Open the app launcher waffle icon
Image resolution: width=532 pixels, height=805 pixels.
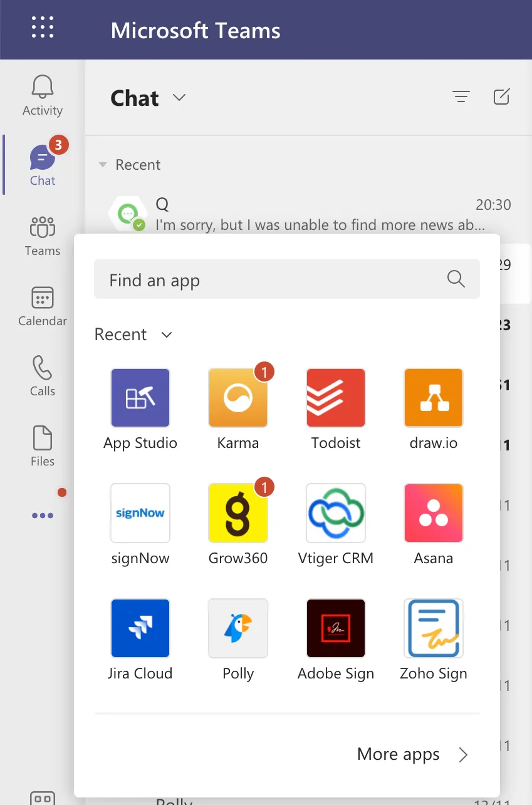43,27
